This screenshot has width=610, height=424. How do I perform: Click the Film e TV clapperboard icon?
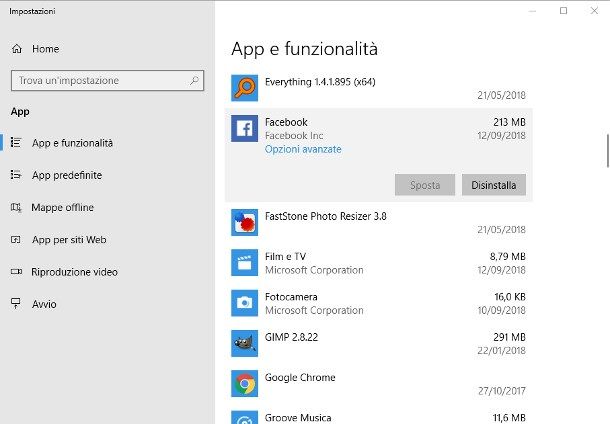coord(244,263)
